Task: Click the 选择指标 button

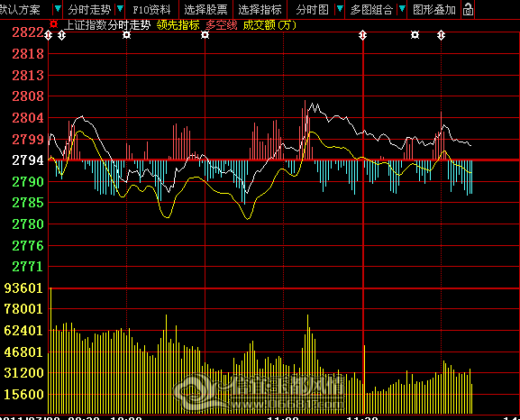Action: pos(260,10)
